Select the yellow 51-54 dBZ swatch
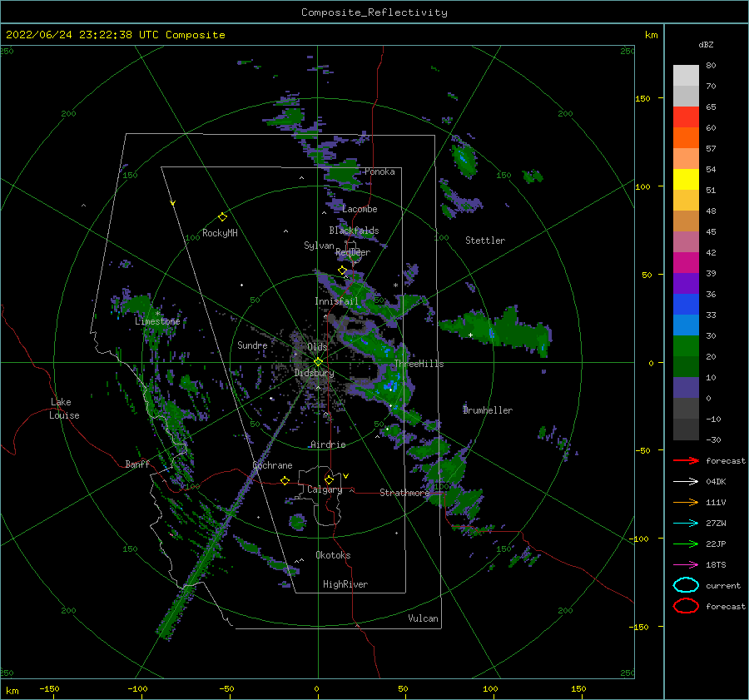Image resolution: width=749 pixels, height=700 pixels. pyautogui.click(x=686, y=179)
